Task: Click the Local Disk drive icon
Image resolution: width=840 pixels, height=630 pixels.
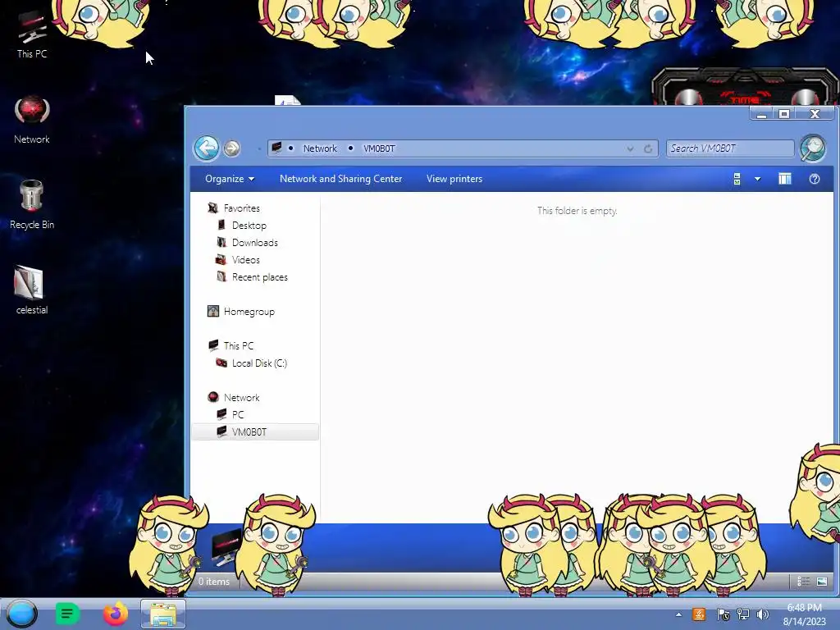Action: click(221, 363)
